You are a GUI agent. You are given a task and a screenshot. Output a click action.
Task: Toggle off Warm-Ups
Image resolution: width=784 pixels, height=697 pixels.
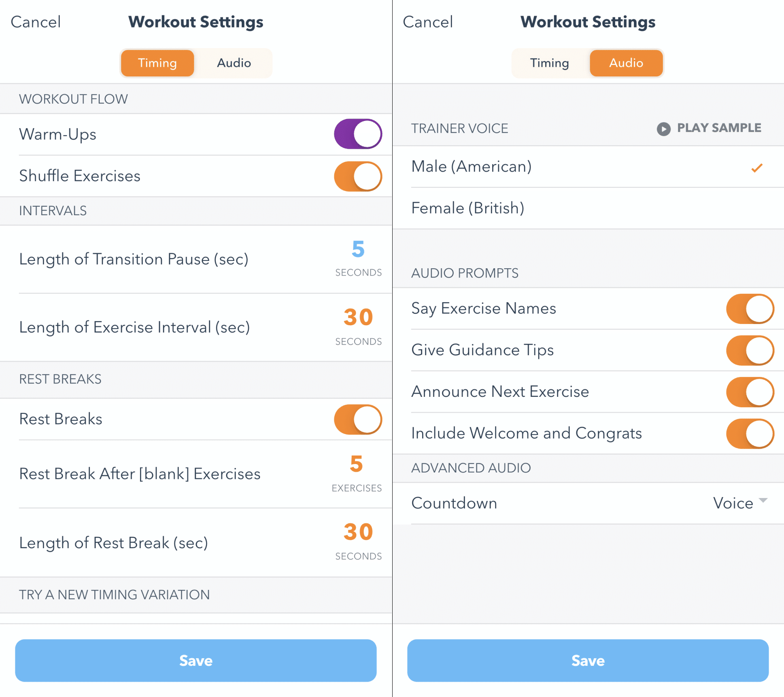pyautogui.click(x=357, y=134)
